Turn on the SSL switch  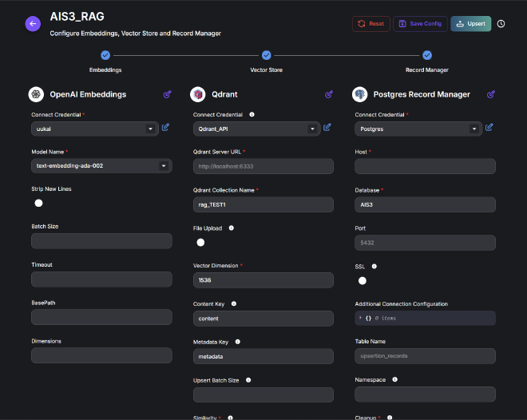click(363, 280)
